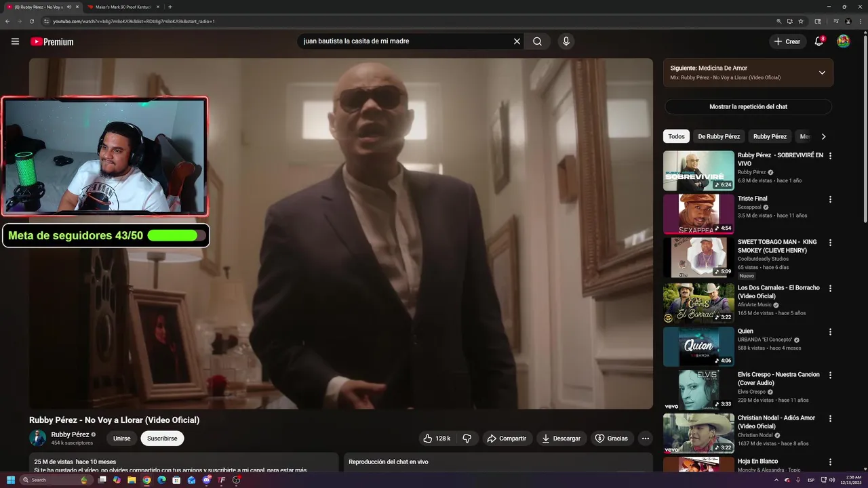
Task: Play the Elvis Crespo Nuestra Cancion thumbnail
Action: (698, 390)
